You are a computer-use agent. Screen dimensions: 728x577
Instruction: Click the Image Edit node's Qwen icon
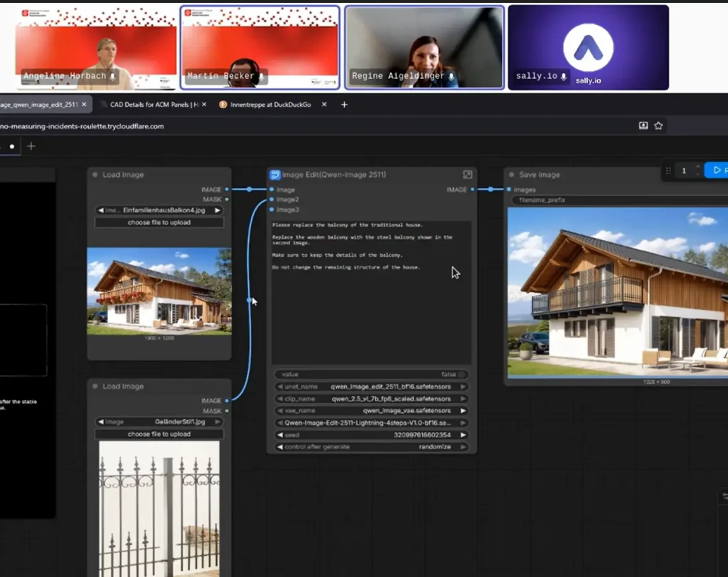275,175
